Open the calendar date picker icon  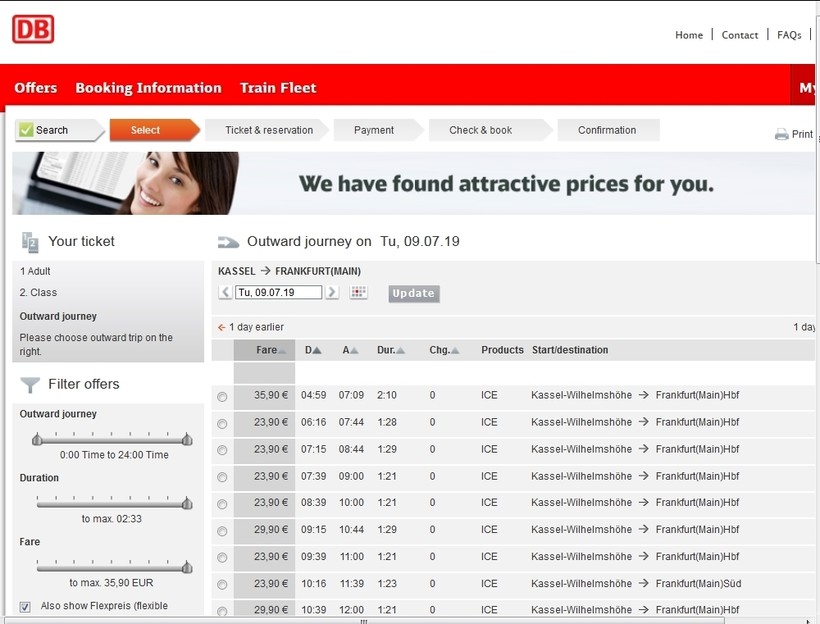(358, 293)
